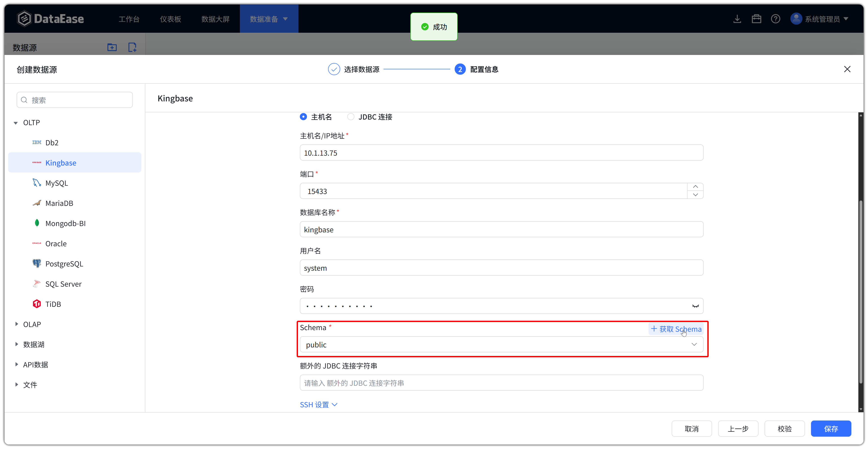Click the 校验 button

pyautogui.click(x=785, y=428)
